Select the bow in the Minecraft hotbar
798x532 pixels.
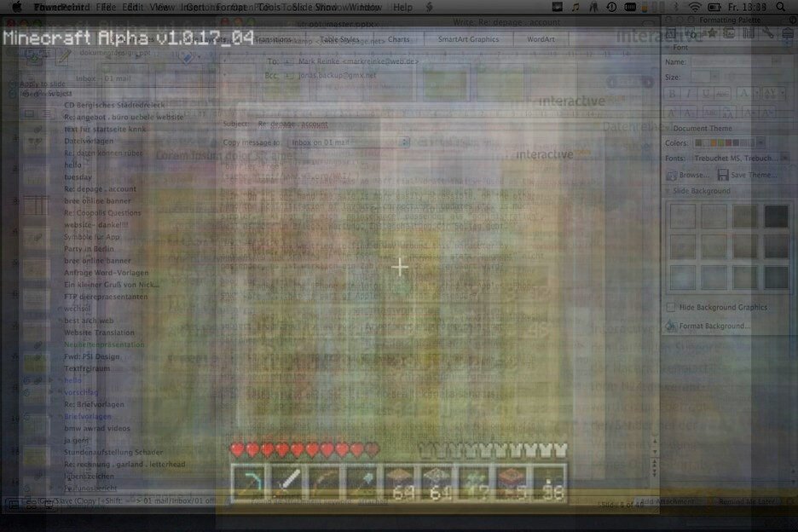[x=324, y=483]
